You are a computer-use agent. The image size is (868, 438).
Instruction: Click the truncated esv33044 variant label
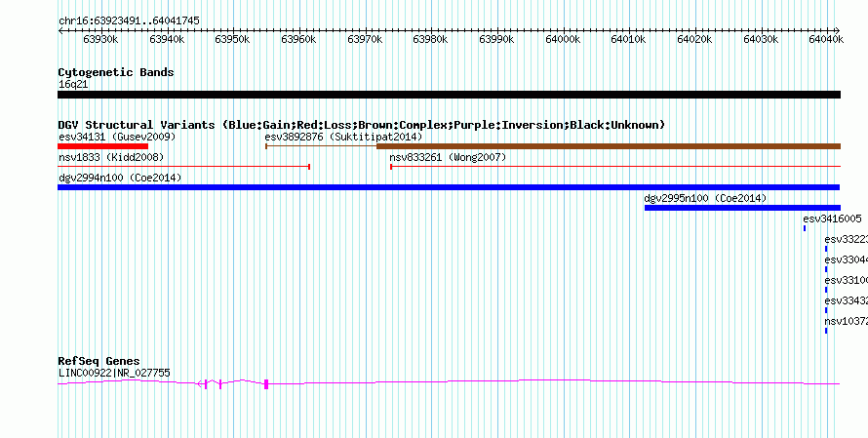tap(846, 260)
